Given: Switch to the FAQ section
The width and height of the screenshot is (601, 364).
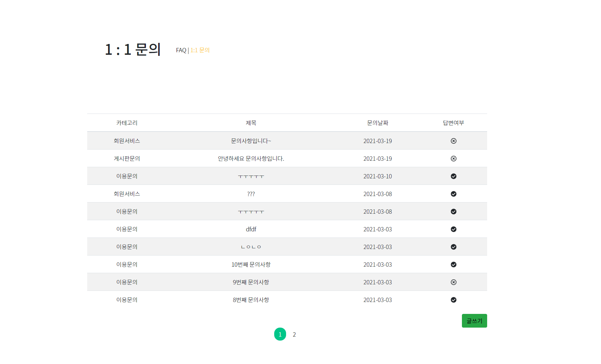Looking at the screenshot, I should point(181,50).
